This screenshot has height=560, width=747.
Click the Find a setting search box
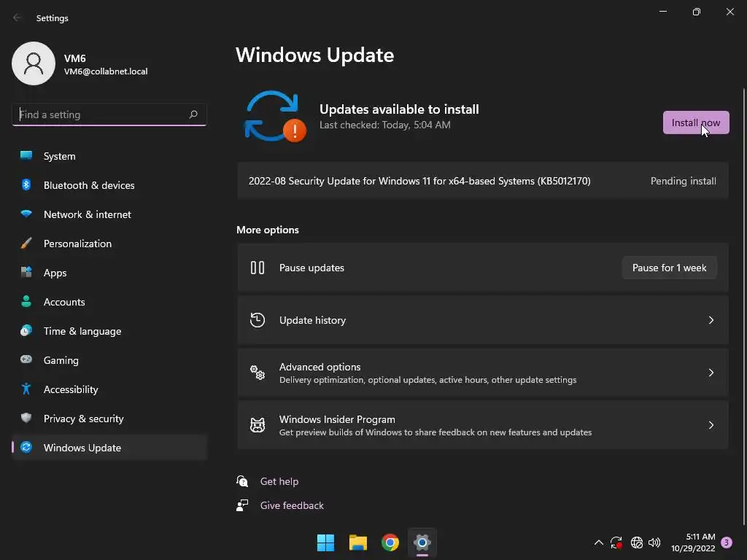pyautogui.click(x=109, y=114)
